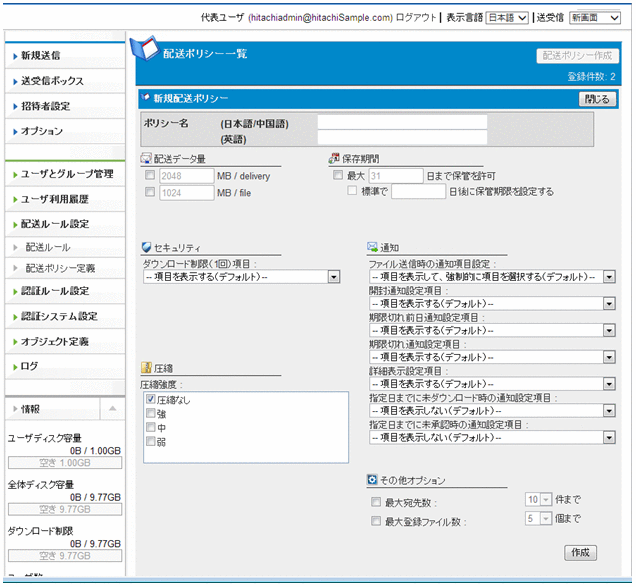Open the ダウンロード制限(1回)項目 dropdown

point(241,277)
